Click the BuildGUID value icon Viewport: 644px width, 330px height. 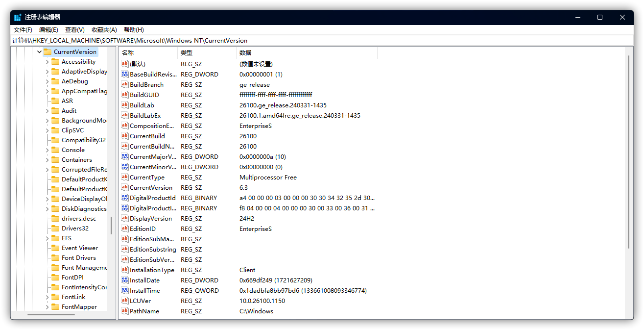pos(124,95)
